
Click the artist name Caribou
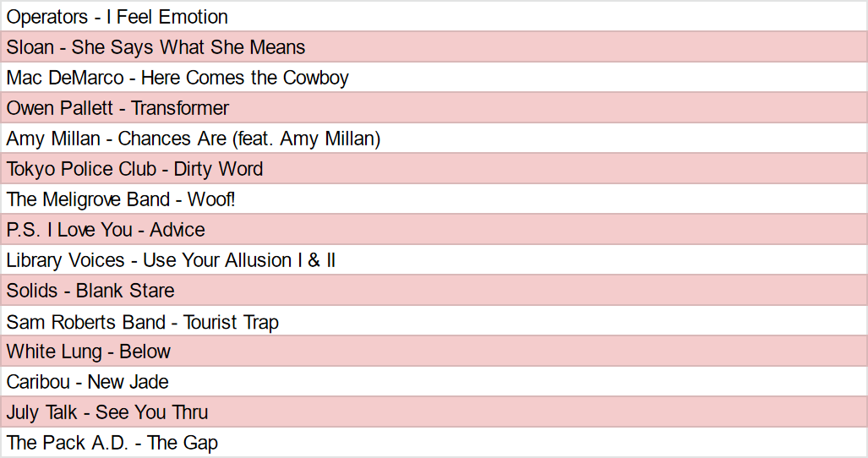pos(37,382)
